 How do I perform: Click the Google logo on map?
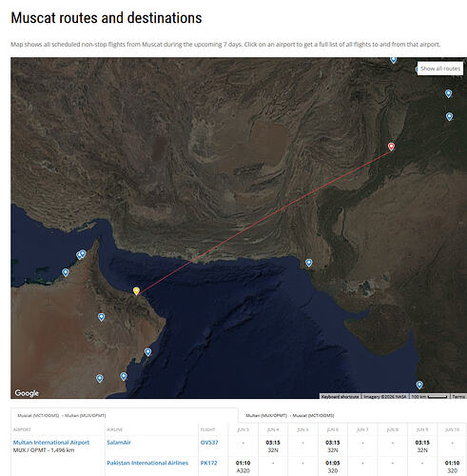[x=27, y=393]
